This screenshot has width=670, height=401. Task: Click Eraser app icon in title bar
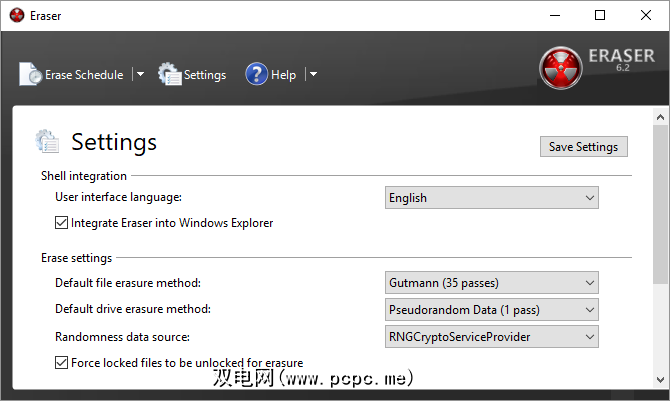click(17, 15)
